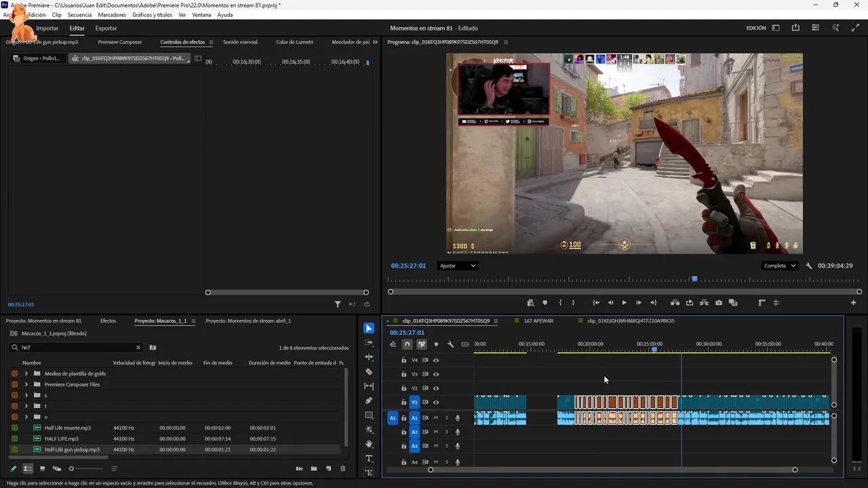
Task: Select the Type tool
Action: pyautogui.click(x=369, y=459)
